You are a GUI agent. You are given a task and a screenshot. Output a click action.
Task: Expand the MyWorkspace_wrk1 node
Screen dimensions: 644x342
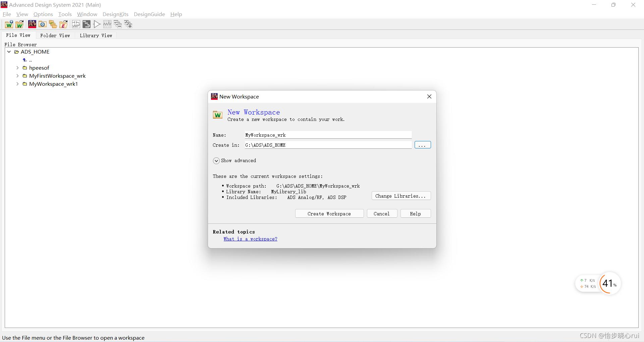17,84
